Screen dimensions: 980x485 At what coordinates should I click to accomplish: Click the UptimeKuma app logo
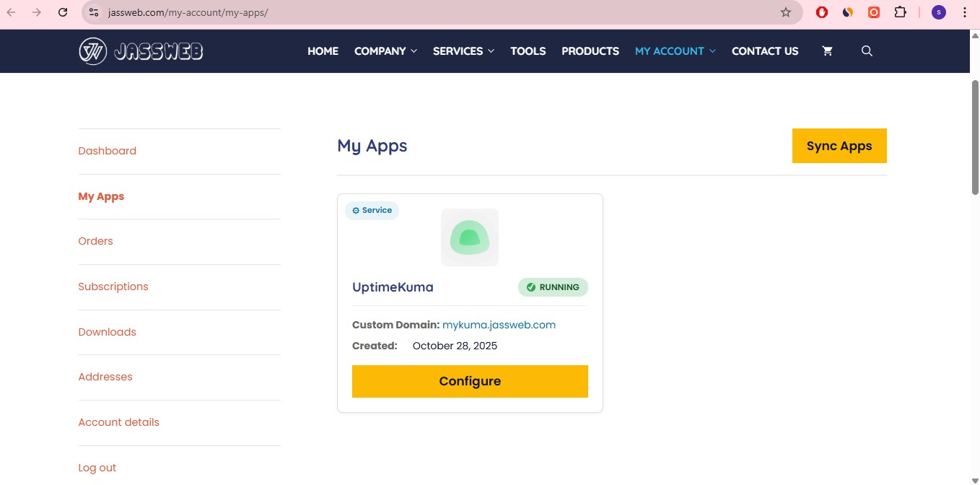pyautogui.click(x=470, y=237)
